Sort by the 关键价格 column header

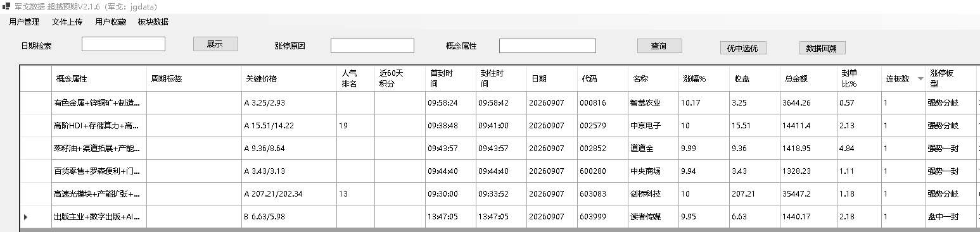pos(289,79)
